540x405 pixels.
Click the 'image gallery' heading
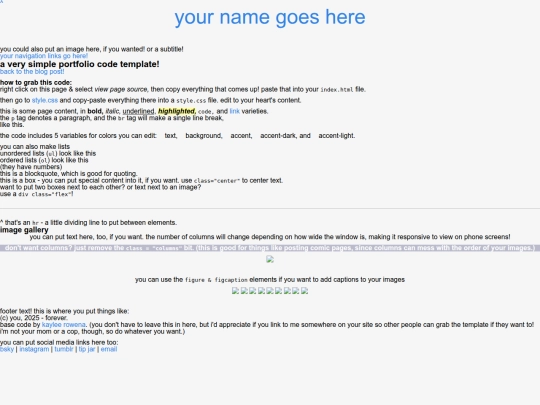24,230
